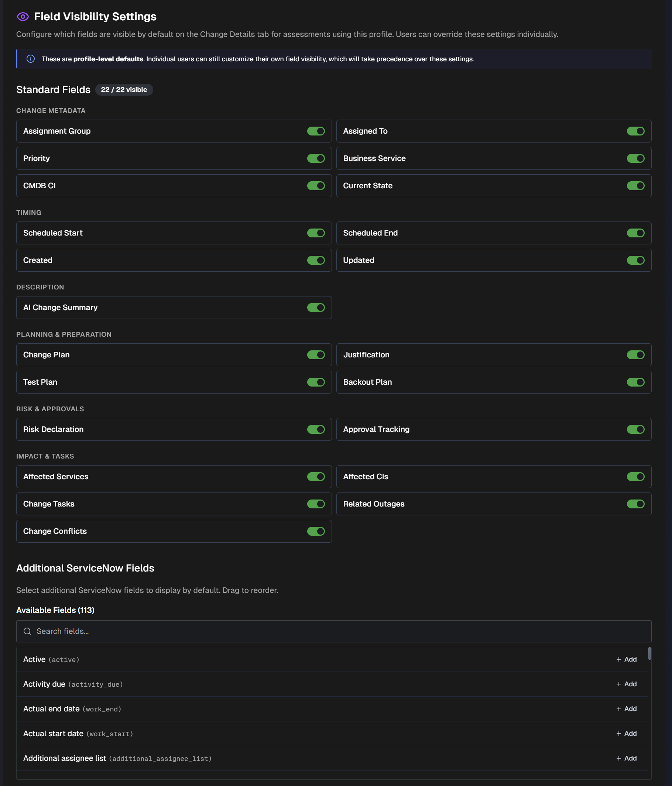Screen dimensions: 672x786
Task: Add the Activity due field
Action: [x=626, y=684]
